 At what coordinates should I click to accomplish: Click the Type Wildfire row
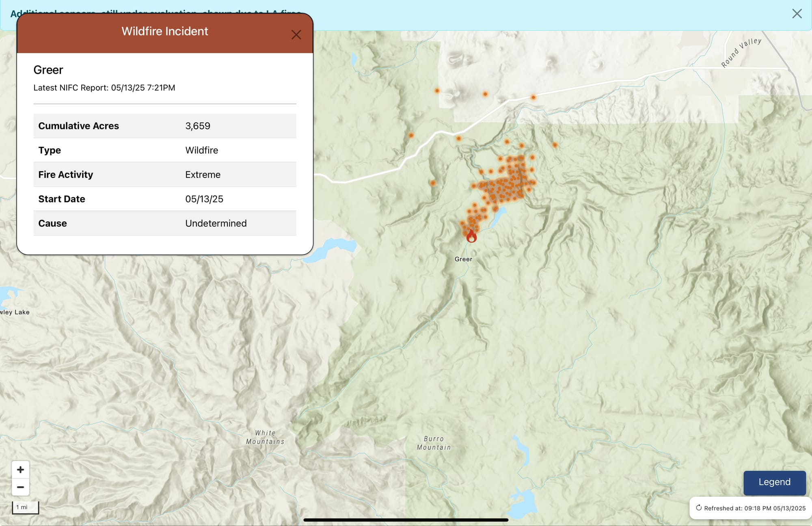164,150
